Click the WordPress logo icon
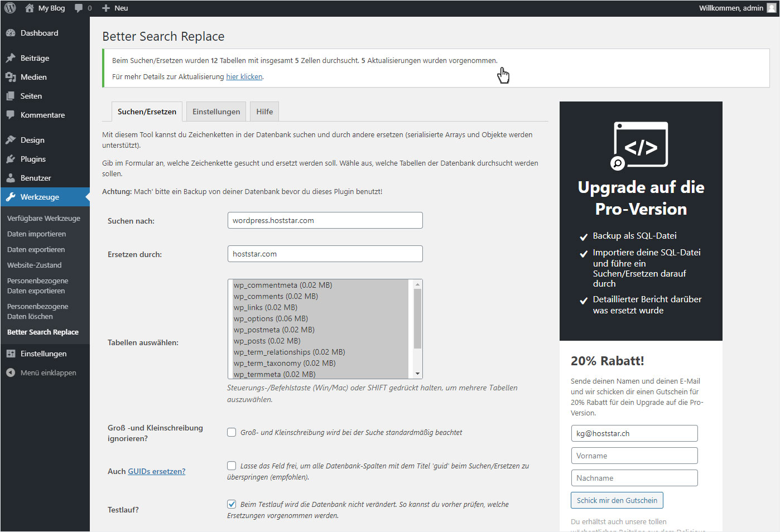The width and height of the screenshot is (780, 532). [10, 8]
